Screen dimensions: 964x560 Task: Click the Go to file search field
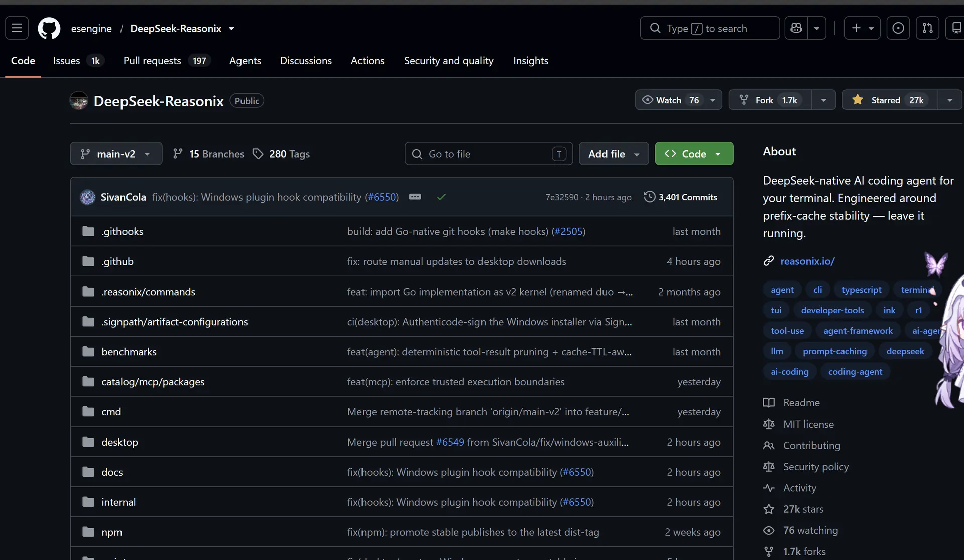[x=489, y=154]
